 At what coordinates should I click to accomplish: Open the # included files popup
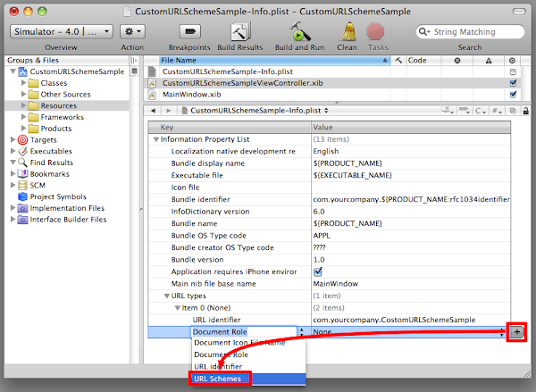(497, 111)
